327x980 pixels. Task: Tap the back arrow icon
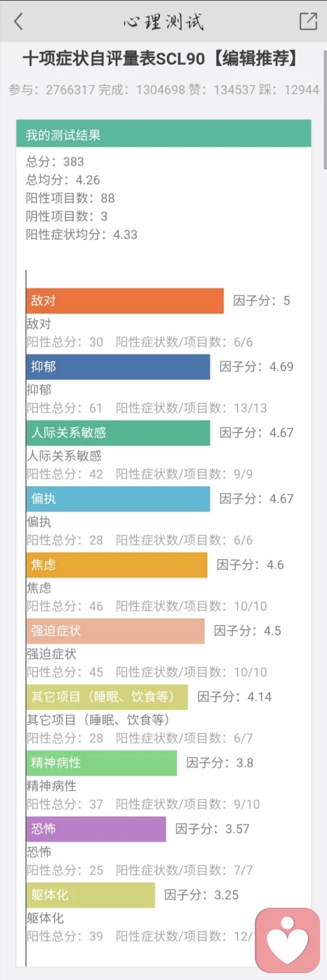[18, 21]
